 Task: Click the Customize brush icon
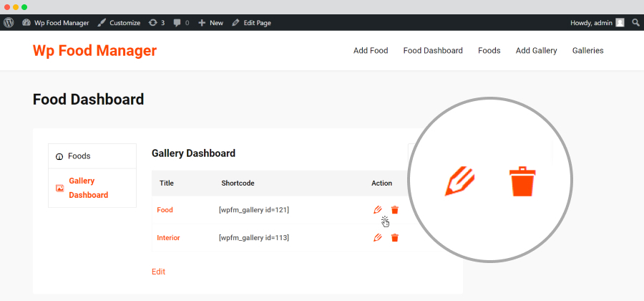(102, 23)
